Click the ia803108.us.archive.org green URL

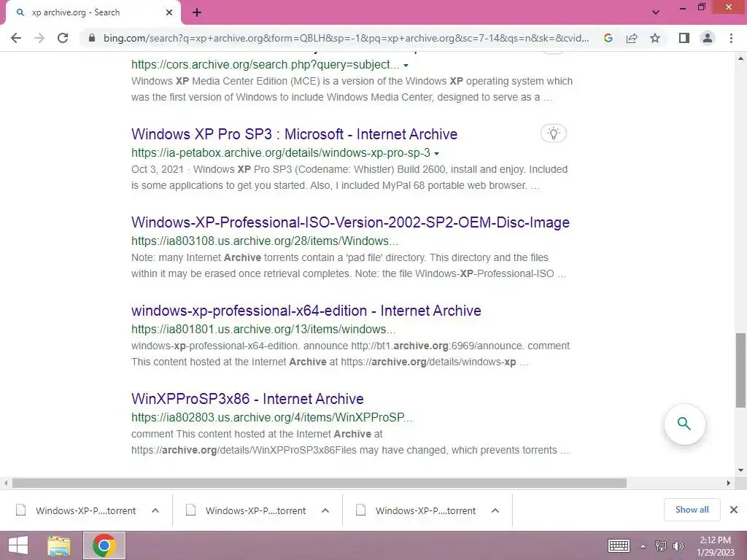[265, 241]
